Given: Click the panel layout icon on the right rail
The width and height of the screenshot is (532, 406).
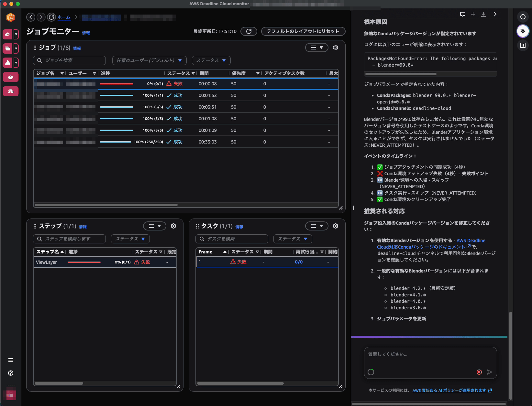Looking at the screenshot, I should (x=523, y=45).
